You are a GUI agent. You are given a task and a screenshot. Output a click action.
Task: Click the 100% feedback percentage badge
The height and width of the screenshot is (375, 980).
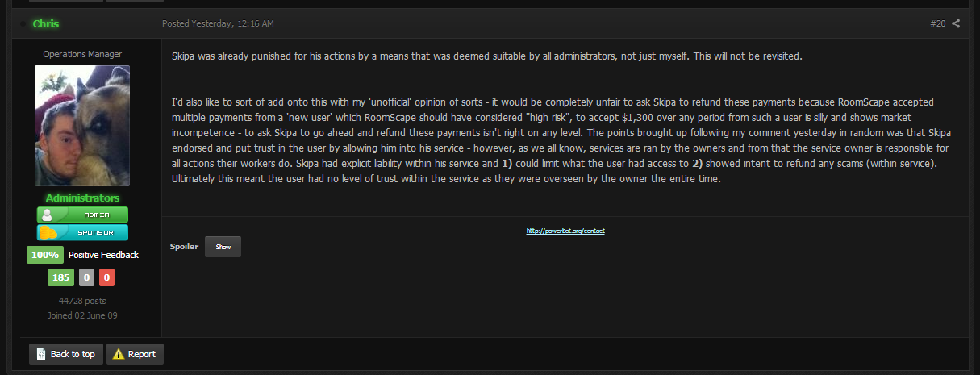pyautogui.click(x=45, y=255)
